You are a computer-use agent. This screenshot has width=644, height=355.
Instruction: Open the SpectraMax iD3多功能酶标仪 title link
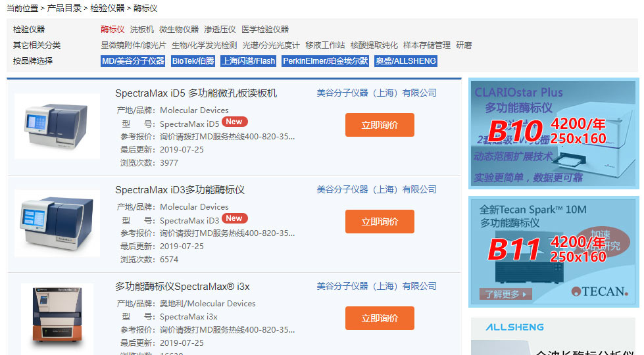coord(180,190)
